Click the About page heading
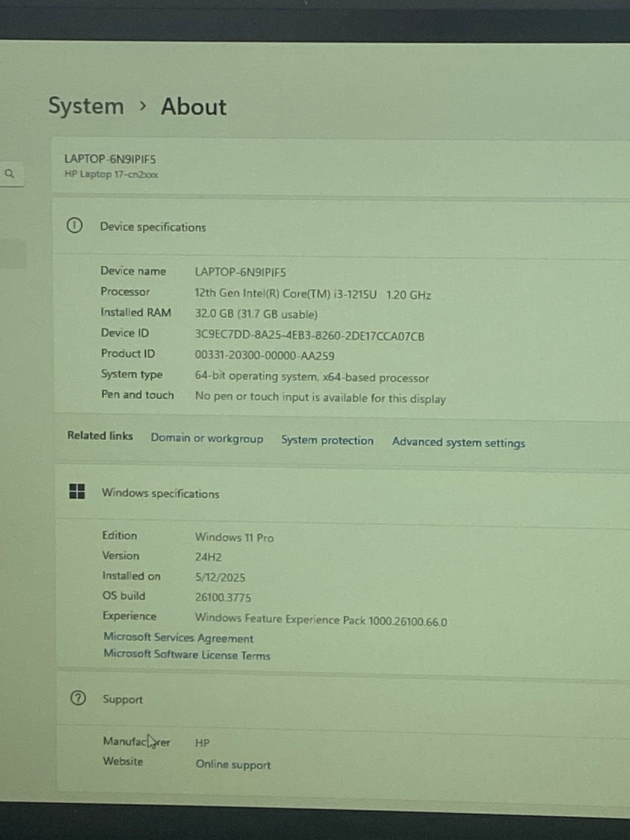Screen dimensions: 630x840 point(194,107)
